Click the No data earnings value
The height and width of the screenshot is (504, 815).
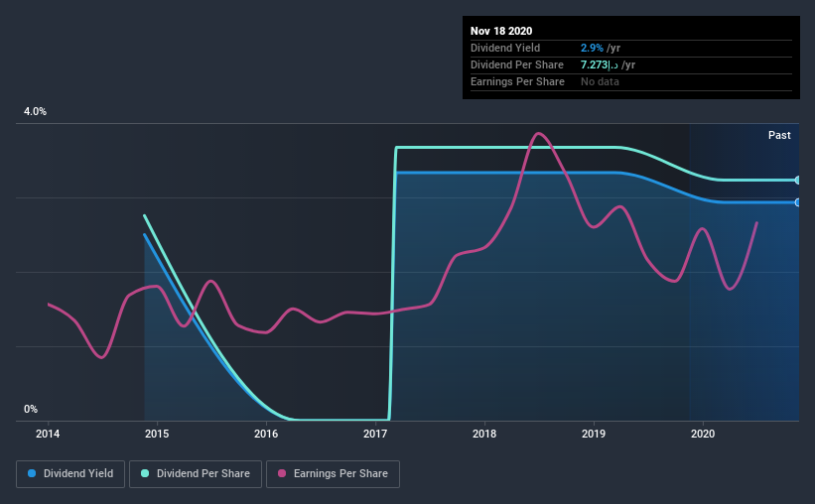click(x=600, y=81)
